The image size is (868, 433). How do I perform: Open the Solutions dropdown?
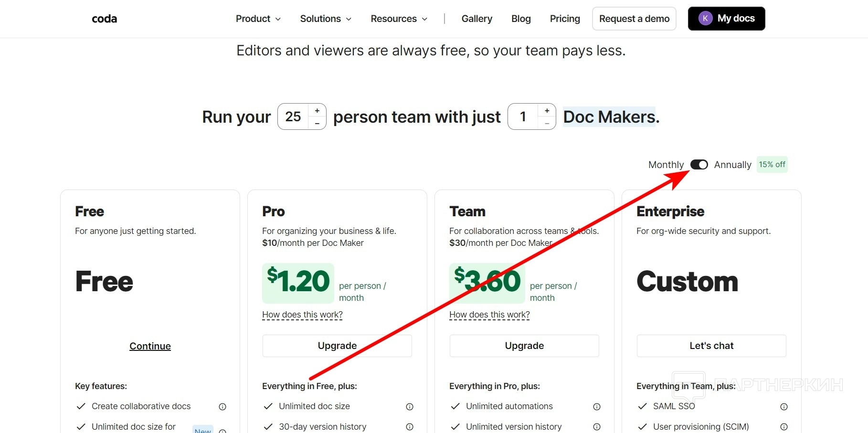(326, 19)
